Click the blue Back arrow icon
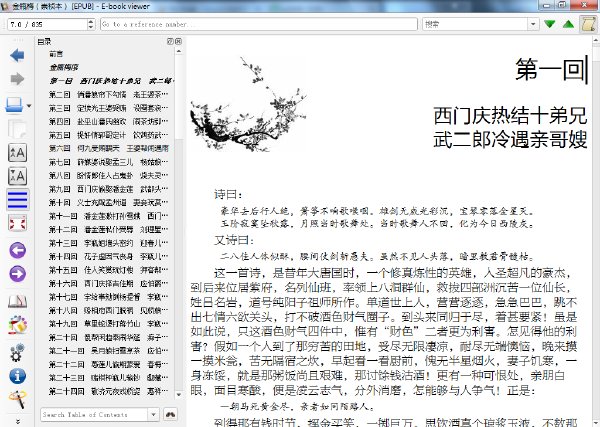Image resolution: width=600 pixels, height=427 pixels. pos(17,55)
